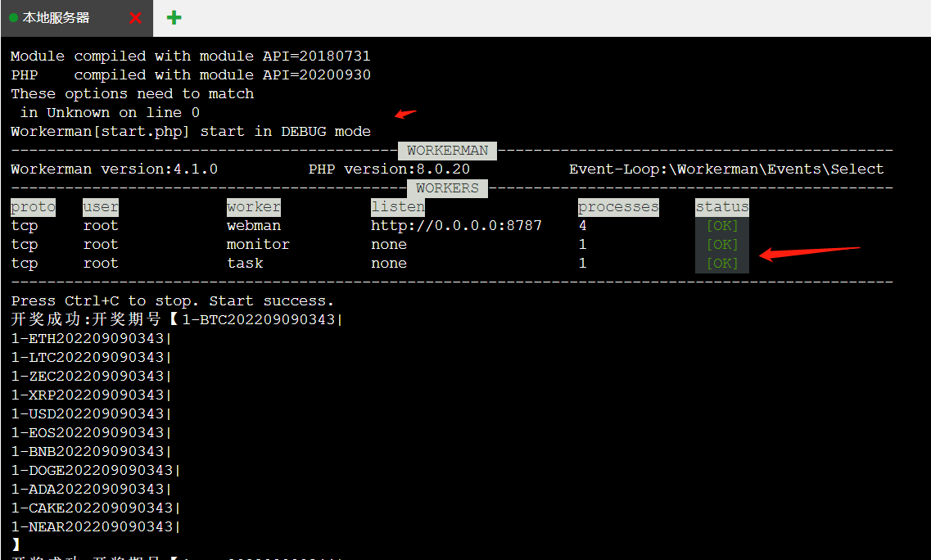Click the 'monitor' worker name
Screen dimensions: 931x560
click(258, 245)
